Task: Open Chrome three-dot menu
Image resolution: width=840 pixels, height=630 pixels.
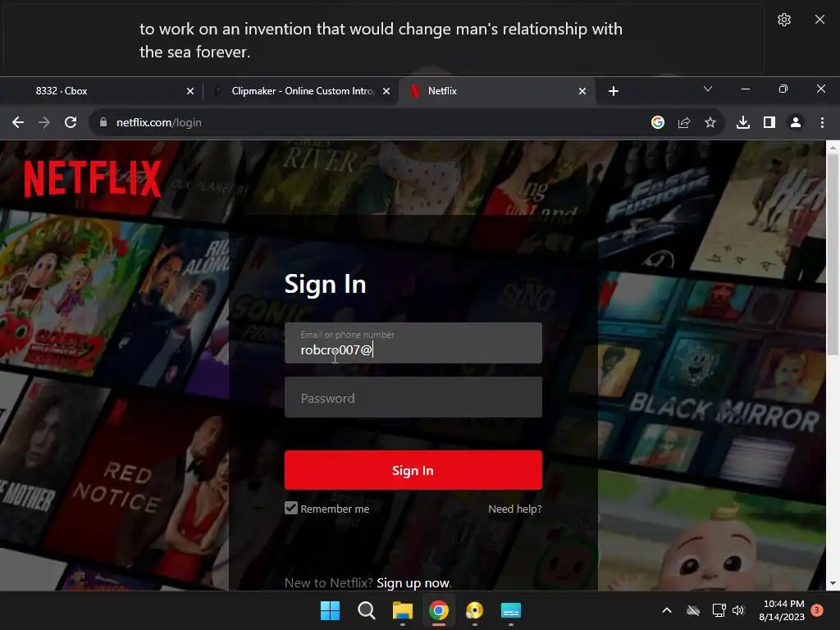Action: click(x=822, y=123)
